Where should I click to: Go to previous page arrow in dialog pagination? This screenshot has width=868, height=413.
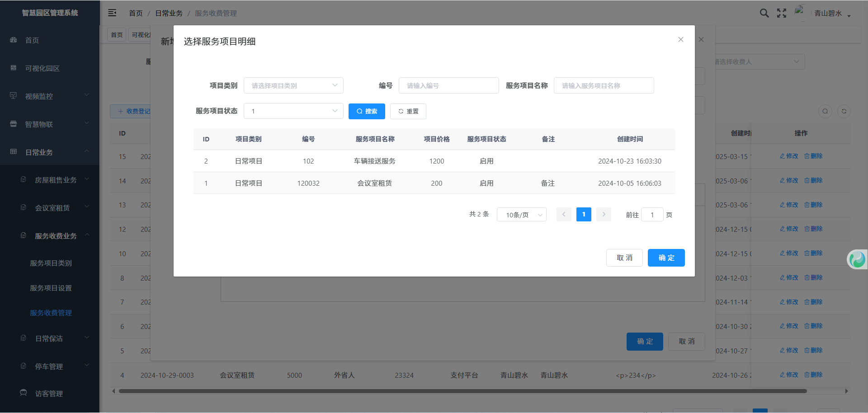[x=564, y=215]
